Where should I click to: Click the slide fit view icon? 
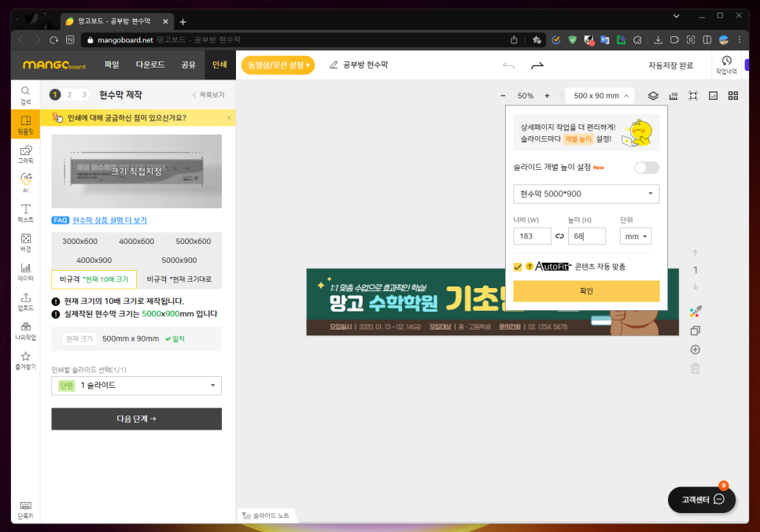(x=713, y=95)
